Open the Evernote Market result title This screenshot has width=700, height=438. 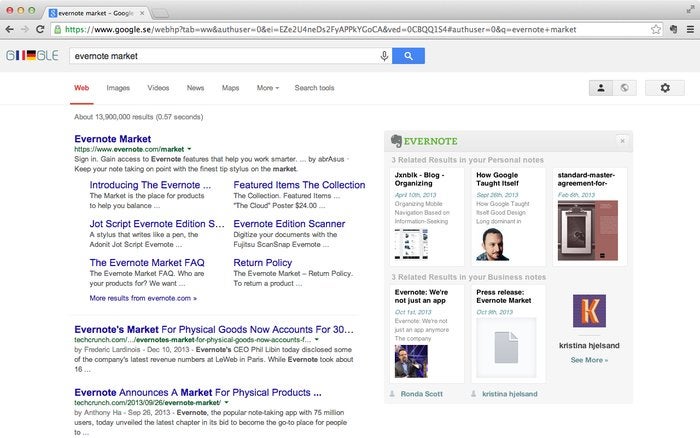point(112,139)
